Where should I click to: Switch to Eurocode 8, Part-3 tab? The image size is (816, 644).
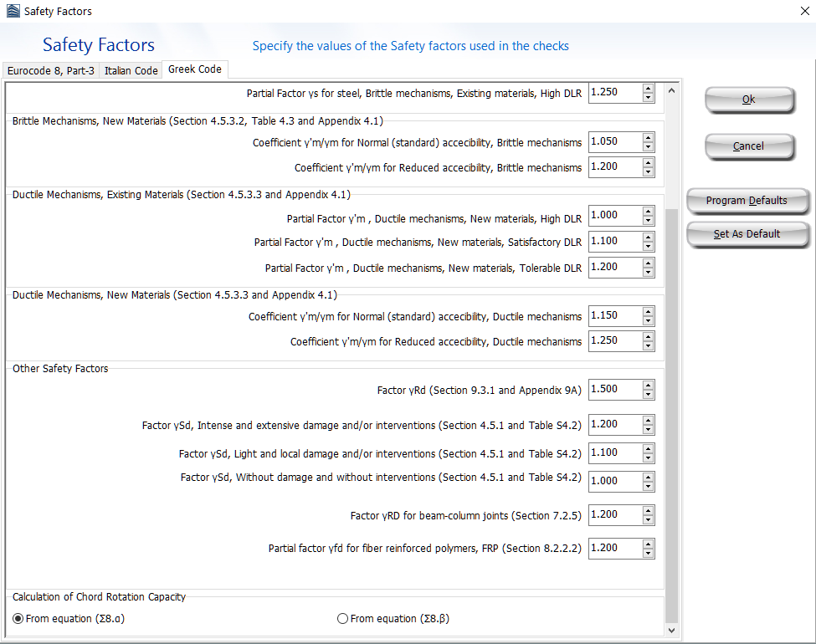(x=51, y=71)
